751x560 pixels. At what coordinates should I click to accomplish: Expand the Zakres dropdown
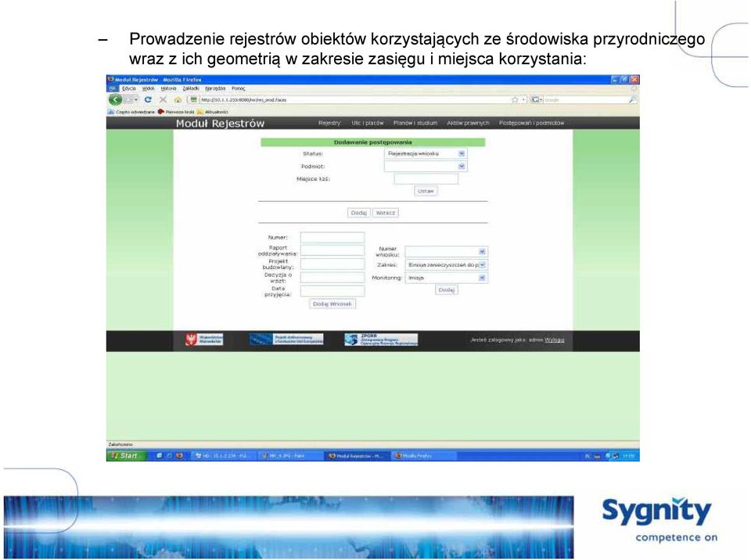click(483, 265)
